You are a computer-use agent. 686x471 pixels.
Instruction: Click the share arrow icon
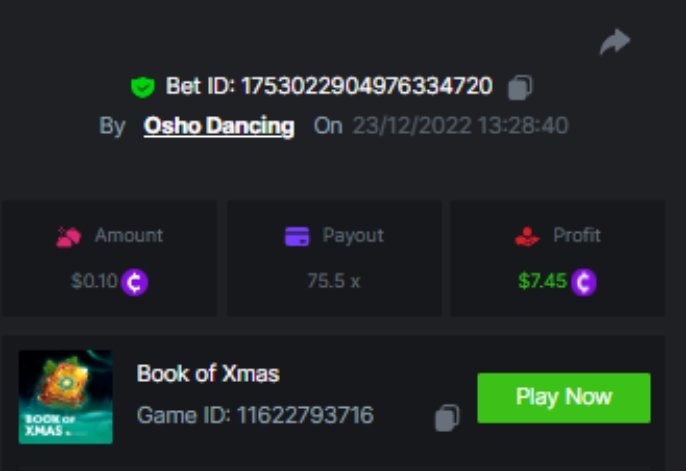615,42
